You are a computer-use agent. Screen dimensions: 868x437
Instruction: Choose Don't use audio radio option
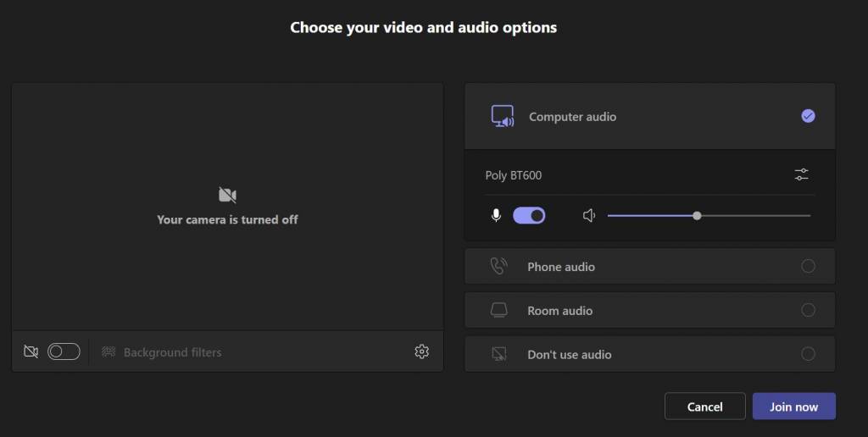click(x=808, y=355)
